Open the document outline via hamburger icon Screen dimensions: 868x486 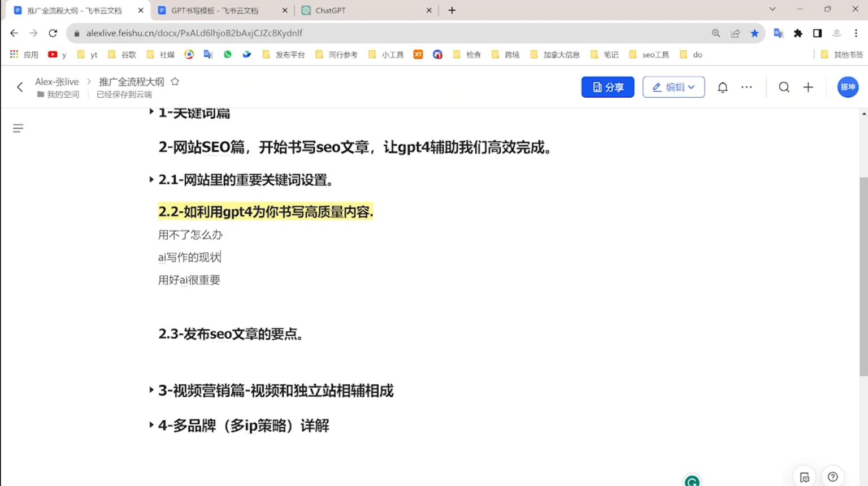pos(18,128)
